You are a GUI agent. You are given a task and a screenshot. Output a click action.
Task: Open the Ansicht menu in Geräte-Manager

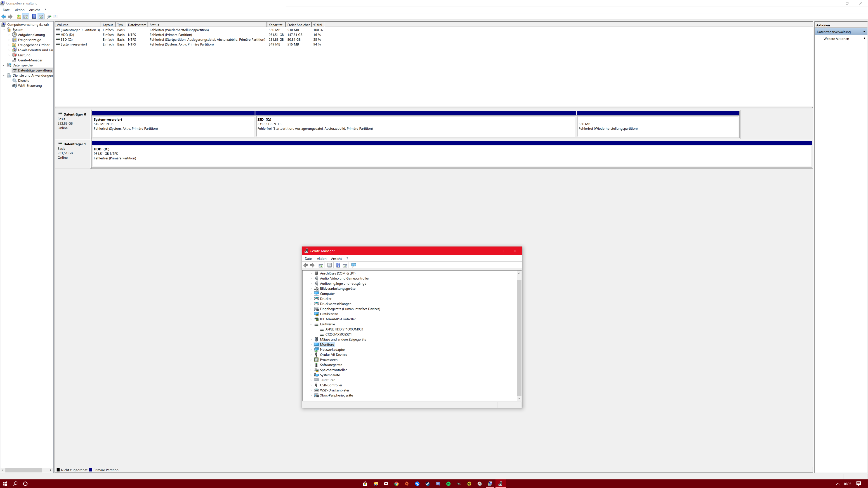pos(336,259)
